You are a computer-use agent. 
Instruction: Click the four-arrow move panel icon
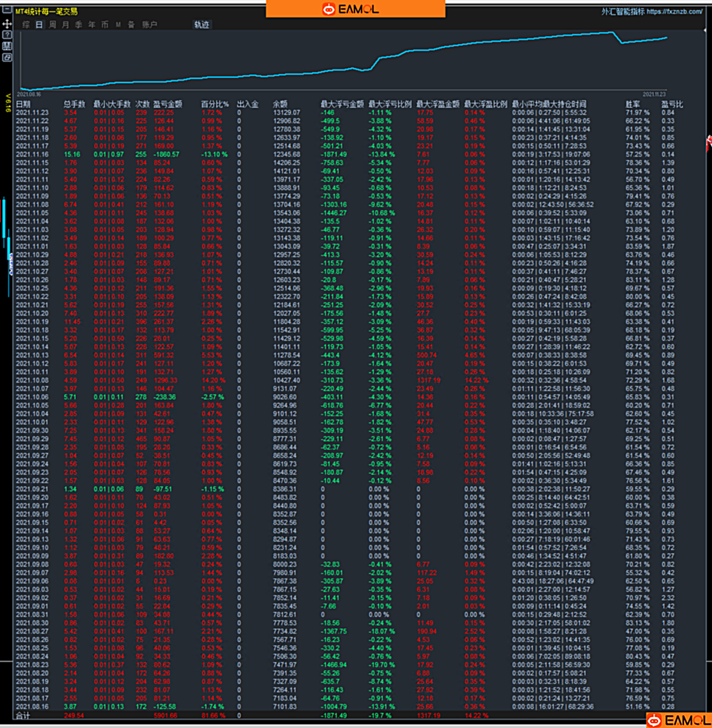[7, 24]
